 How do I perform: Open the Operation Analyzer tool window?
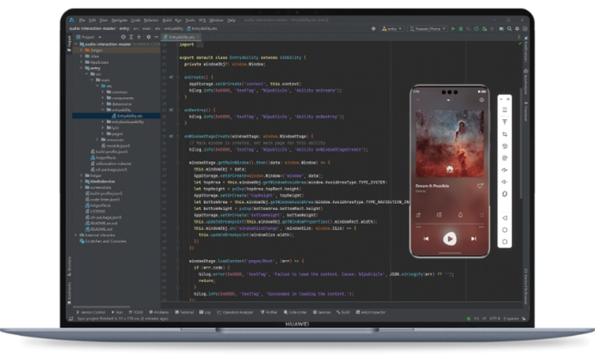235,312
